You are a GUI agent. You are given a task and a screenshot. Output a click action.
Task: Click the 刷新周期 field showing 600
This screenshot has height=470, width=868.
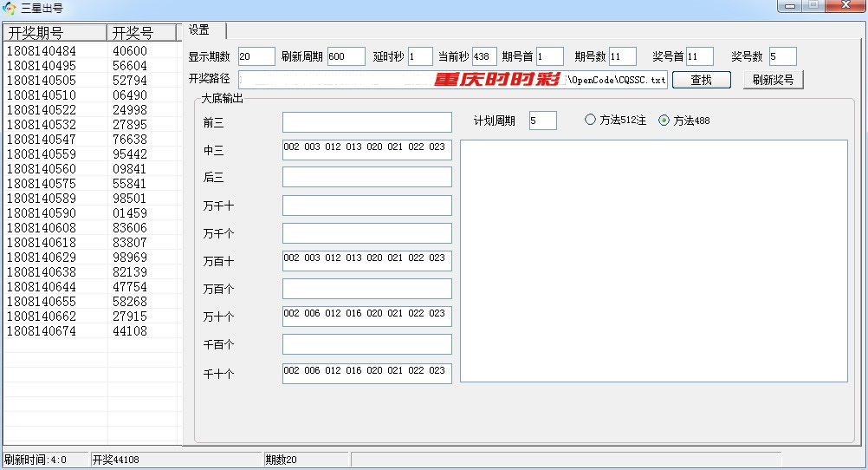(x=346, y=56)
